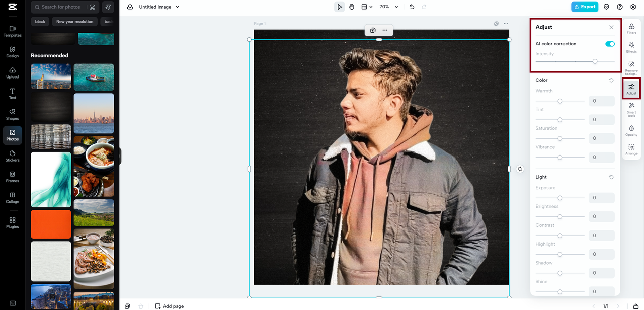Open the help question mark icon

click(x=620, y=7)
